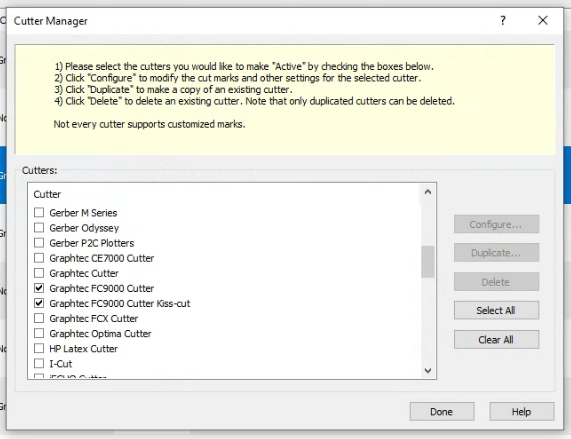Uncheck Graphtec FC9000 Cutter Kiss-cut checkbox

(39, 303)
